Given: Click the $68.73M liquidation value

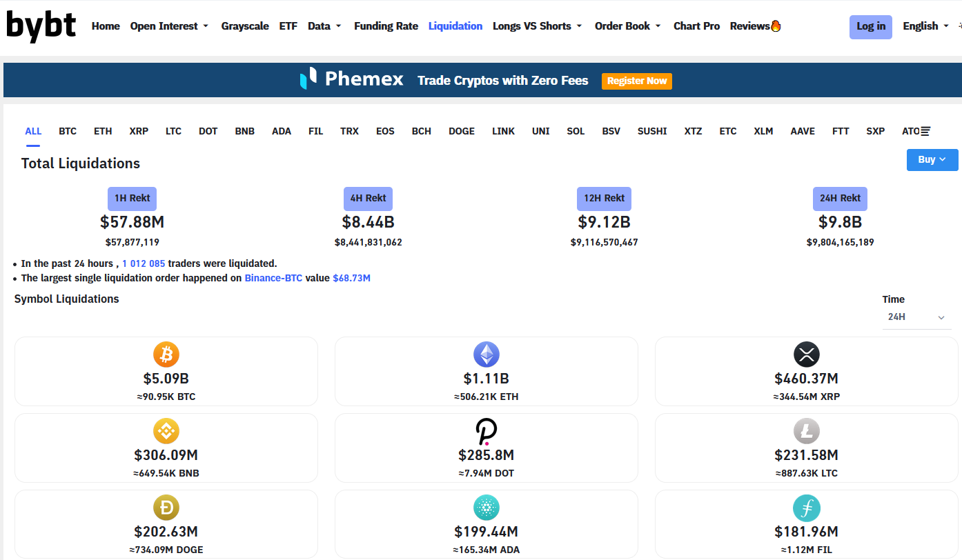Looking at the screenshot, I should [x=352, y=279].
